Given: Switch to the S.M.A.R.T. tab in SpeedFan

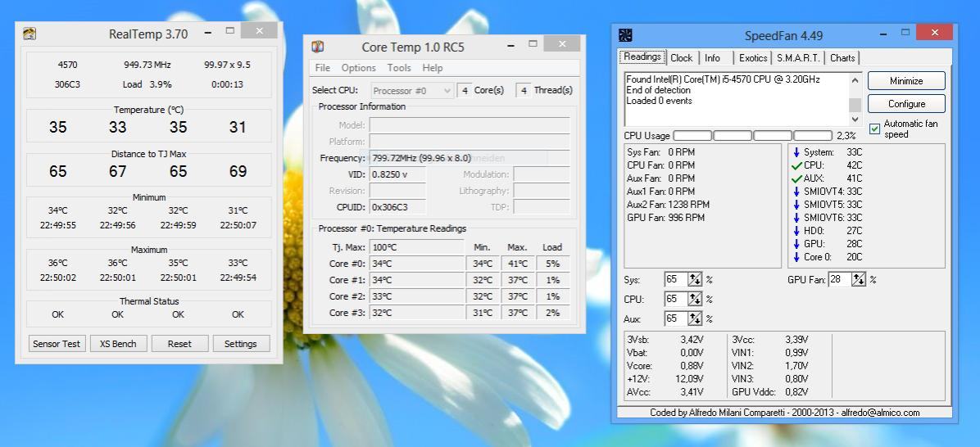Looking at the screenshot, I should tap(798, 58).
